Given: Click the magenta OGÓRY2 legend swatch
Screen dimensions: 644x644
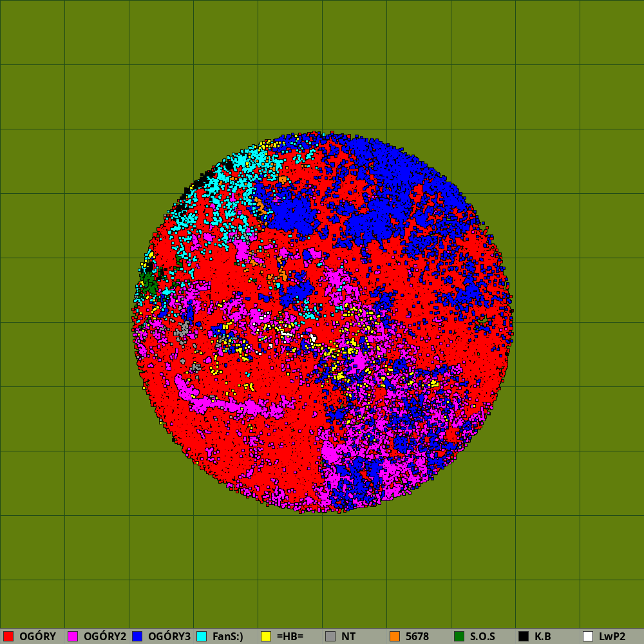Looking at the screenshot, I should click(x=73, y=636).
